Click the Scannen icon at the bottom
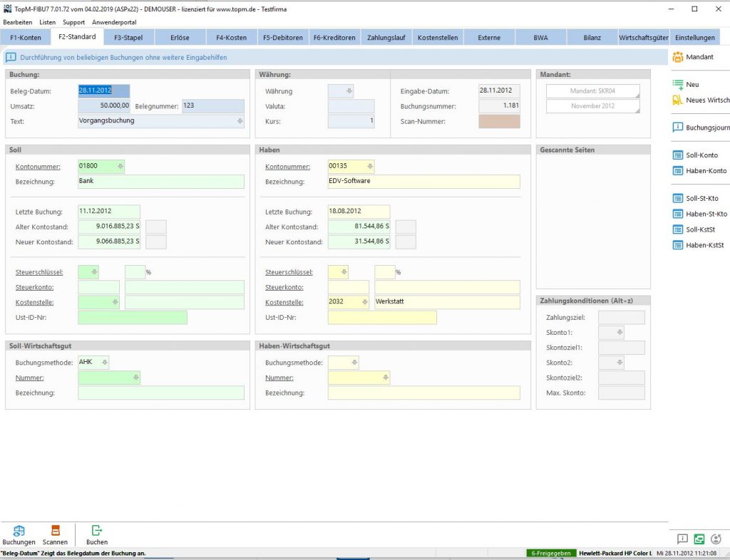The width and height of the screenshot is (730, 560). (55, 532)
